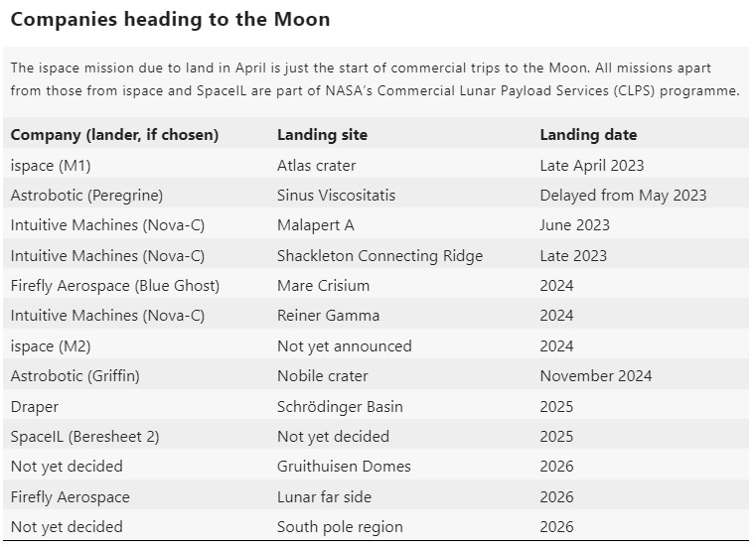Image resolution: width=756 pixels, height=547 pixels.
Task: Click the "Companies heading to the Moon" title
Action: 170,19
